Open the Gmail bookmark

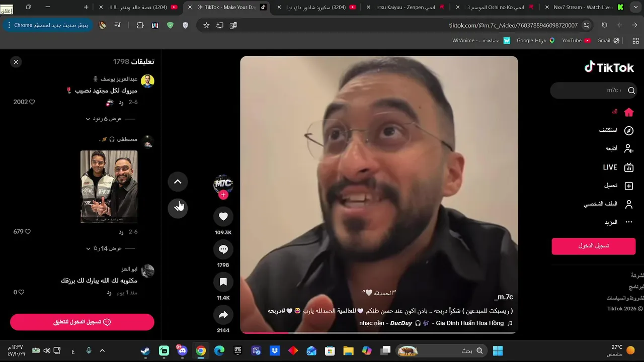pyautogui.click(x=608, y=41)
